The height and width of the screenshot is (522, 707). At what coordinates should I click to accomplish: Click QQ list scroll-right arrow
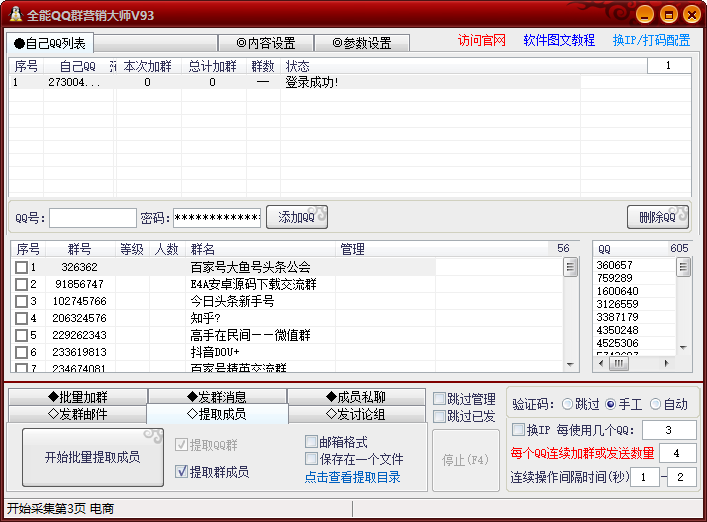click(x=666, y=363)
